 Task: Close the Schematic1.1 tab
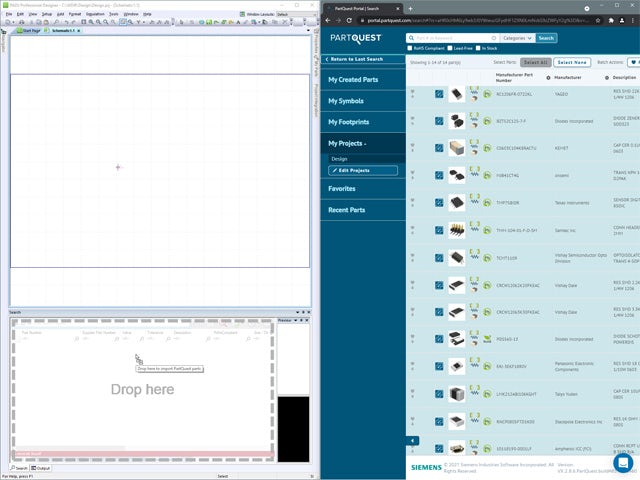(79, 31)
